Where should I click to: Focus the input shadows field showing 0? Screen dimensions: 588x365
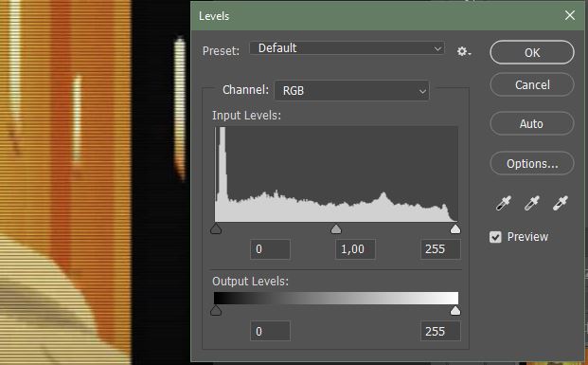(270, 249)
